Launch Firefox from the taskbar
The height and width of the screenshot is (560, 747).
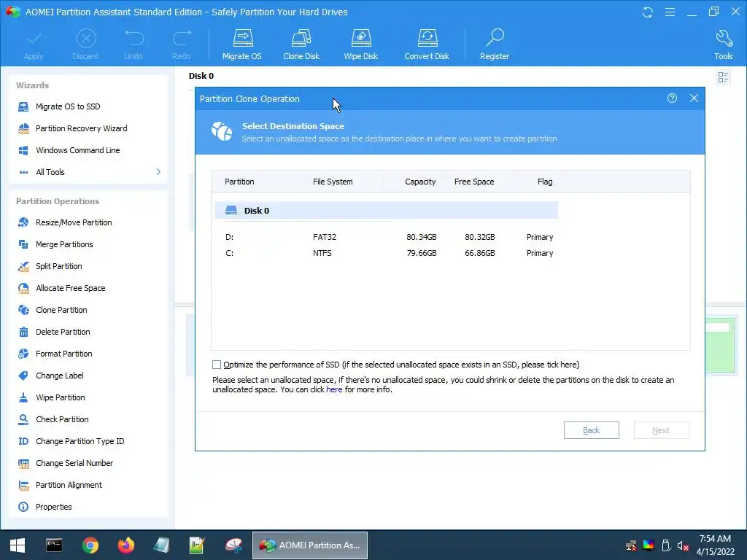(126, 545)
